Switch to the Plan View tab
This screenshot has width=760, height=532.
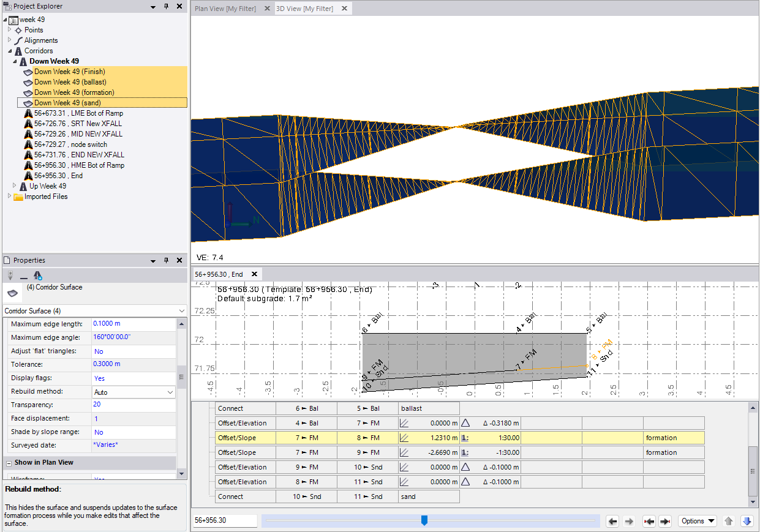pos(225,9)
